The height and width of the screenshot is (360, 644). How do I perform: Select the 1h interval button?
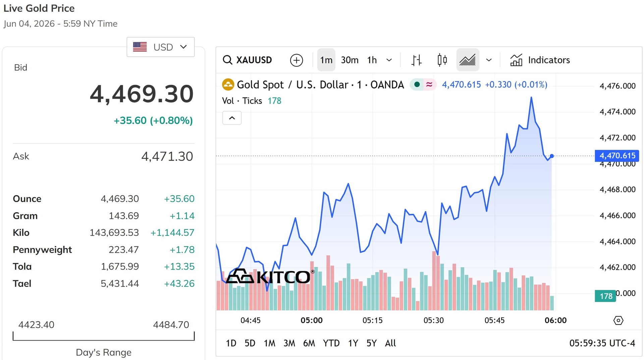click(x=372, y=60)
